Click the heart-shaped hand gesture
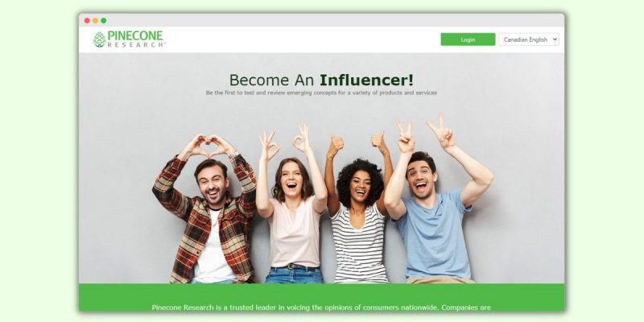Viewport: 644px width, 322px height. (x=210, y=145)
